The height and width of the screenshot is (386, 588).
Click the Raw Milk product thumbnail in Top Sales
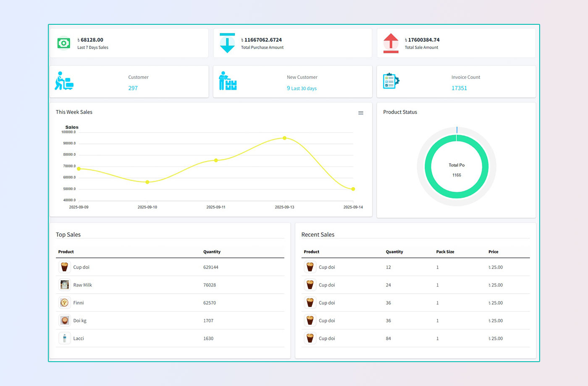click(65, 285)
